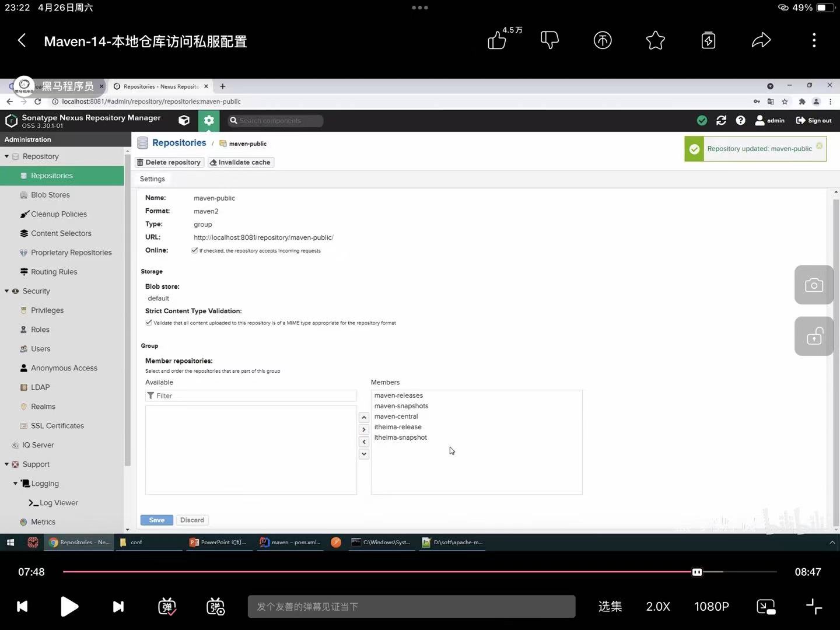Open Blob Stores in the sidebar
Image resolution: width=840 pixels, height=630 pixels.
point(62,195)
